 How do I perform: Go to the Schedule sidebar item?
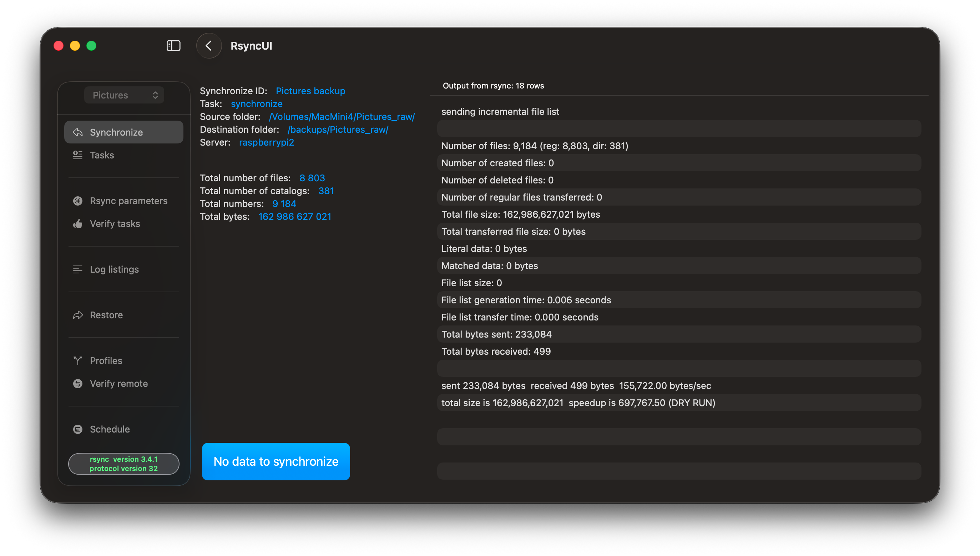tap(110, 429)
